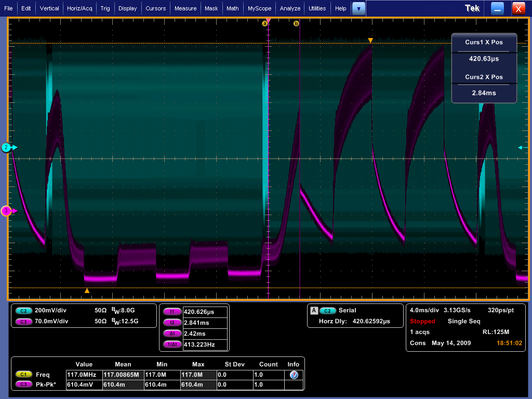
Task: Expand the blue dropdown arrow next to Help
Action: click(x=358, y=8)
